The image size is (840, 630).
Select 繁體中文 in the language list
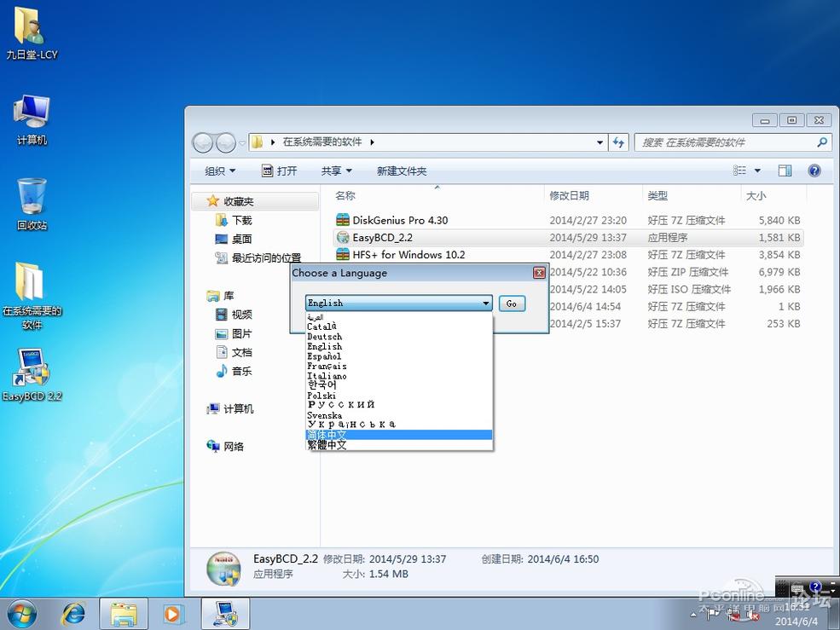[x=398, y=445]
